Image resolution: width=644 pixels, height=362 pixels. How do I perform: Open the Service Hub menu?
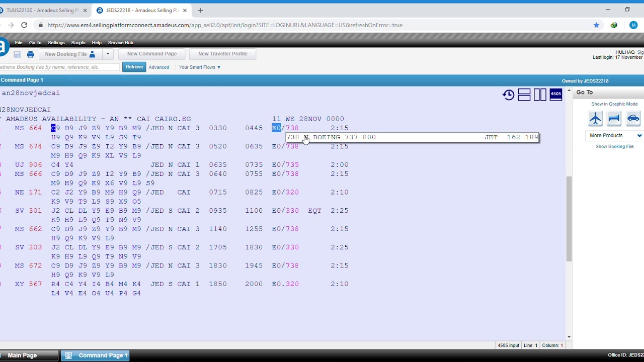[x=120, y=43]
